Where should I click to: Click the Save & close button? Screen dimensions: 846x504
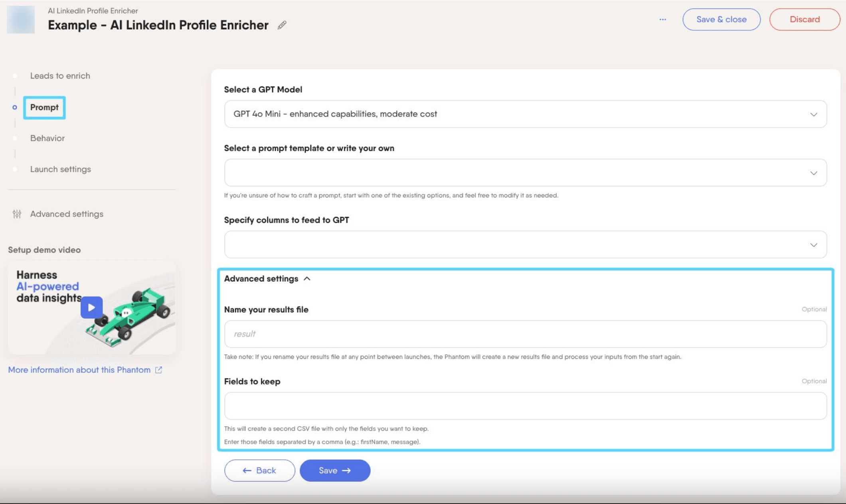[721, 20]
